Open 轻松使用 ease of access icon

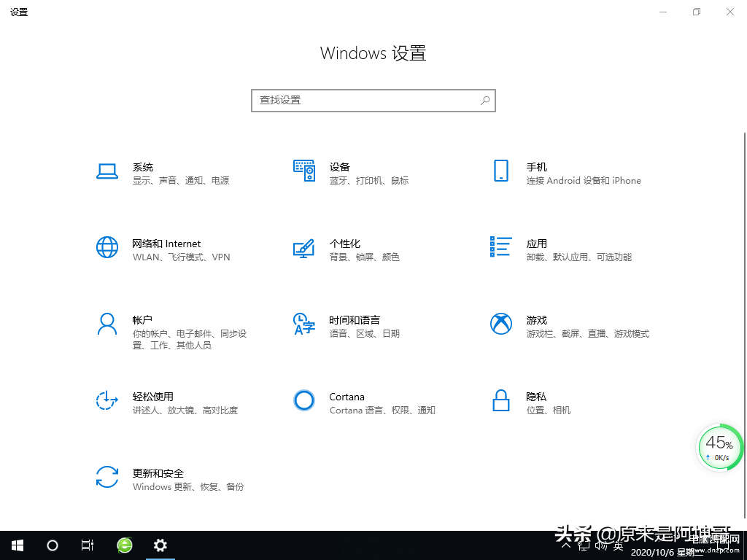(x=107, y=400)
